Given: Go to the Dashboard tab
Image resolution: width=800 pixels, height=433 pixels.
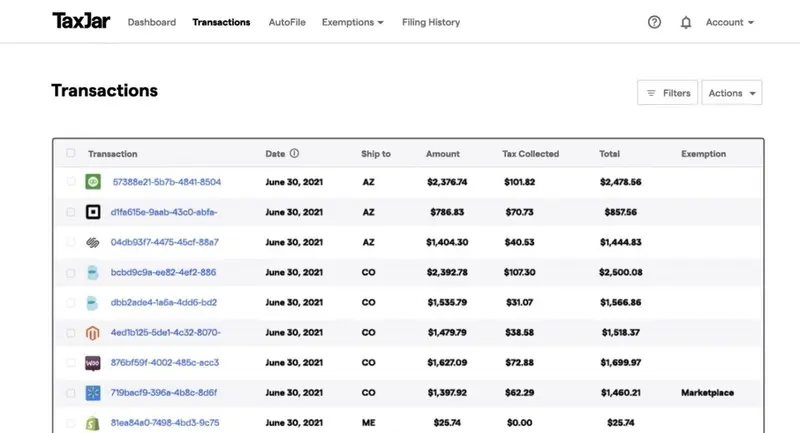Looking at the screenshot, I should (x=152, y=22).
